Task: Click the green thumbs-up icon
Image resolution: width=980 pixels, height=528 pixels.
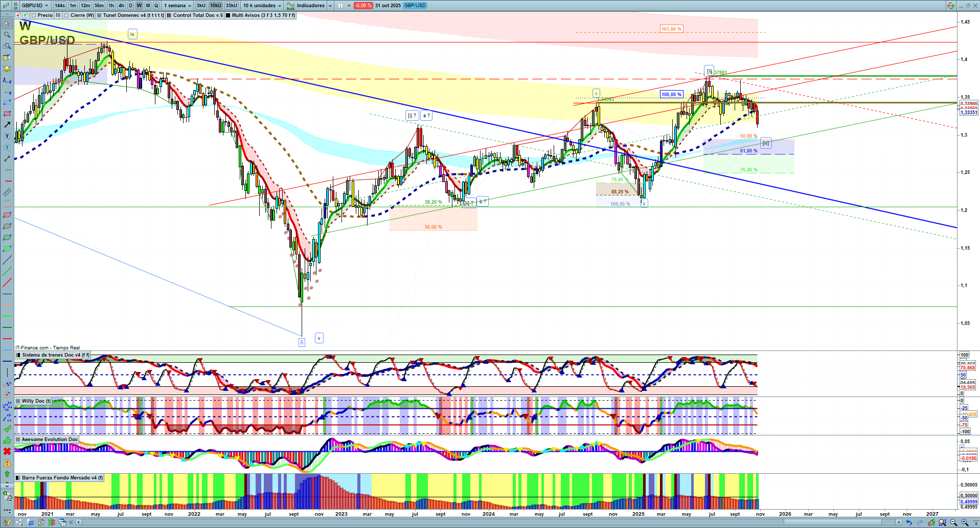Action: [x=7, y=440]
